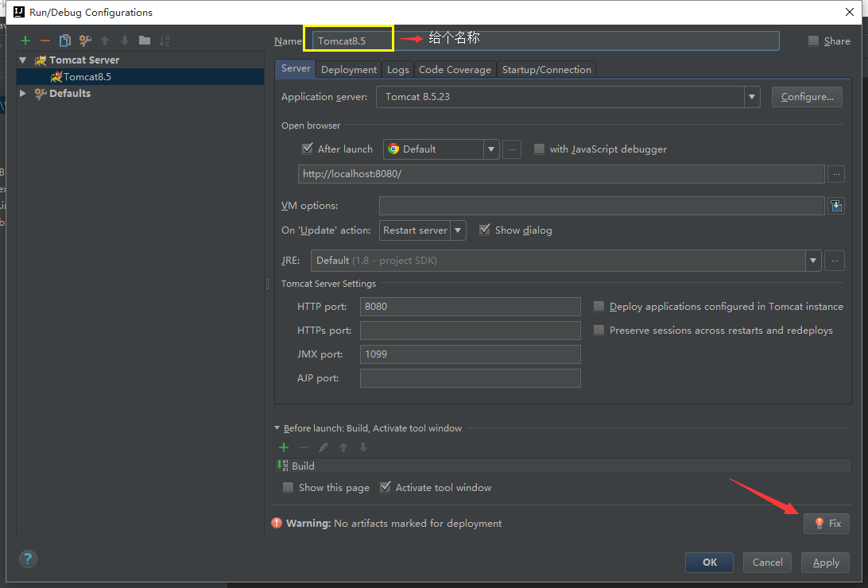Uncheck the After launch checkbox

[308, 149]
